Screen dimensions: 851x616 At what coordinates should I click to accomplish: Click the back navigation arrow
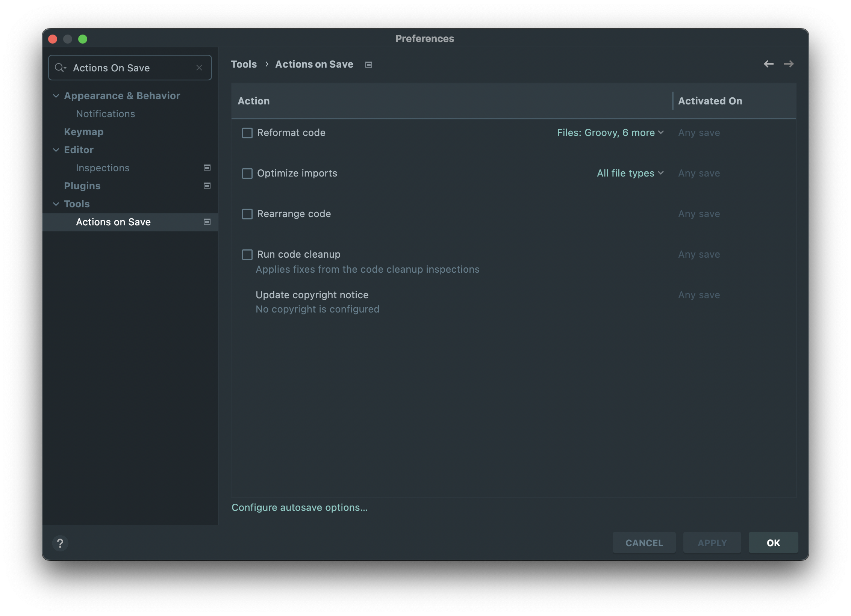pos(768,64)
